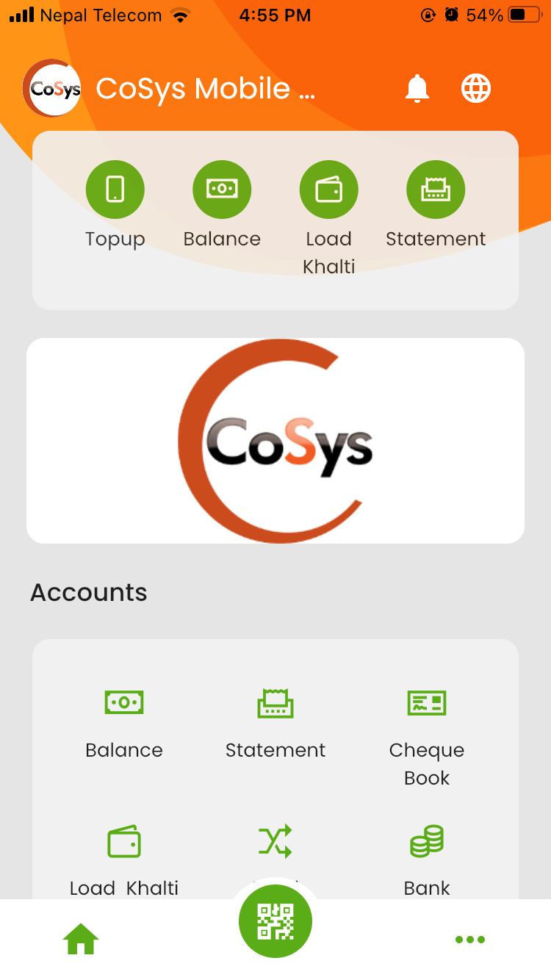The image size is (551, 980).
Task: View Statement in the Accounts section
Action: point(275,724)
